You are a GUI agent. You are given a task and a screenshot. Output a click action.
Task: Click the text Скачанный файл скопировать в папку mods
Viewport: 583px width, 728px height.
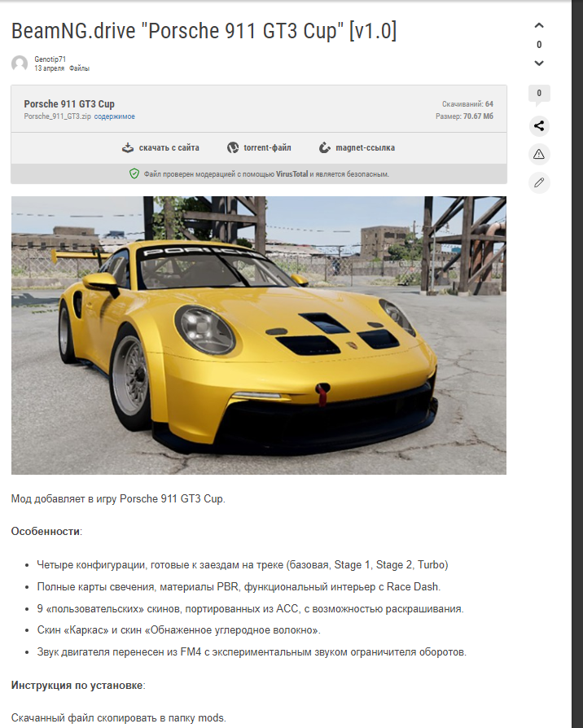click(119, 717)
